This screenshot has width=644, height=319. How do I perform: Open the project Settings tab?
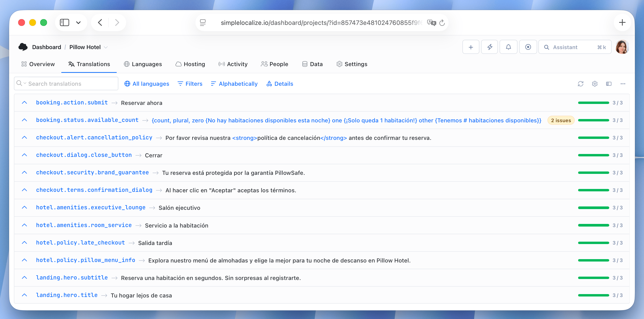coord(352,64)
